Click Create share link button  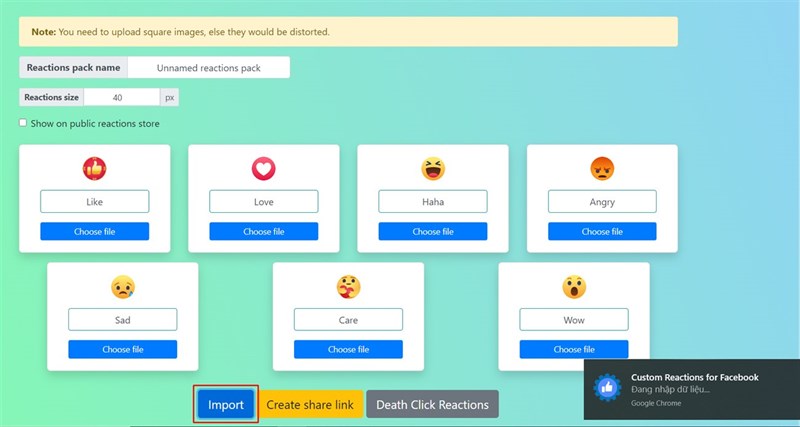coord(310,405)
